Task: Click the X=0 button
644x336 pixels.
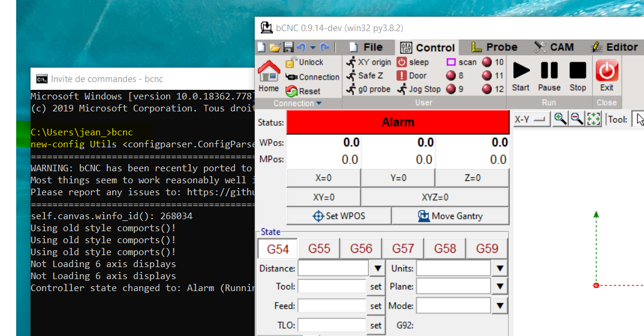Action: pyautogui.click(x=324, y=178)
